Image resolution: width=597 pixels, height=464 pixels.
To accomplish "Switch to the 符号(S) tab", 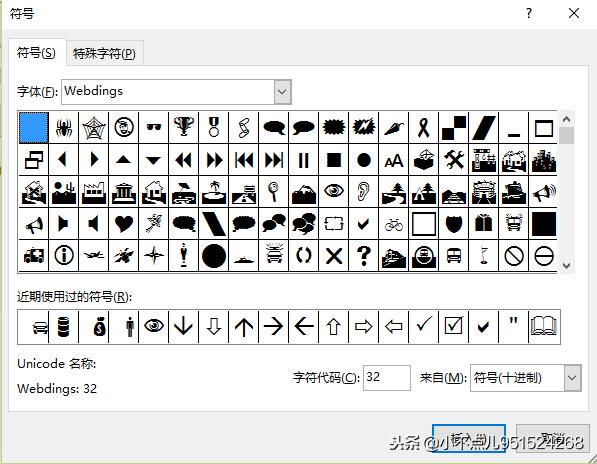I will tap(37, 53).
